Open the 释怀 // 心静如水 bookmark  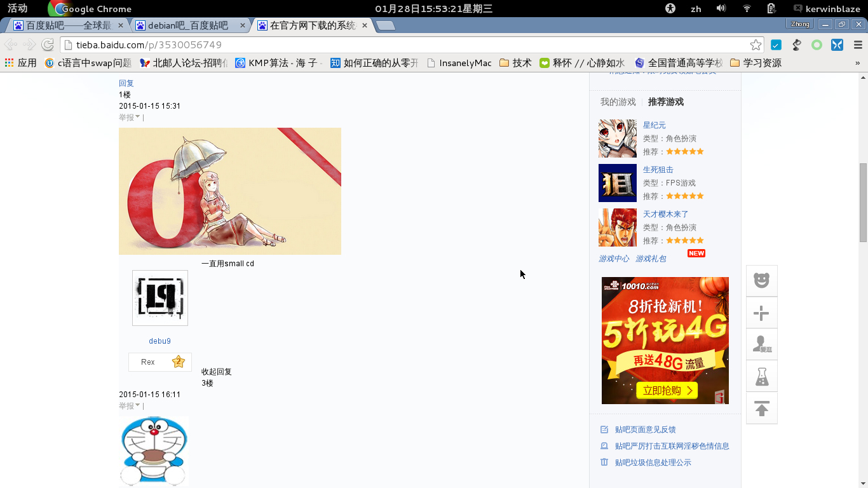[582, 63]
